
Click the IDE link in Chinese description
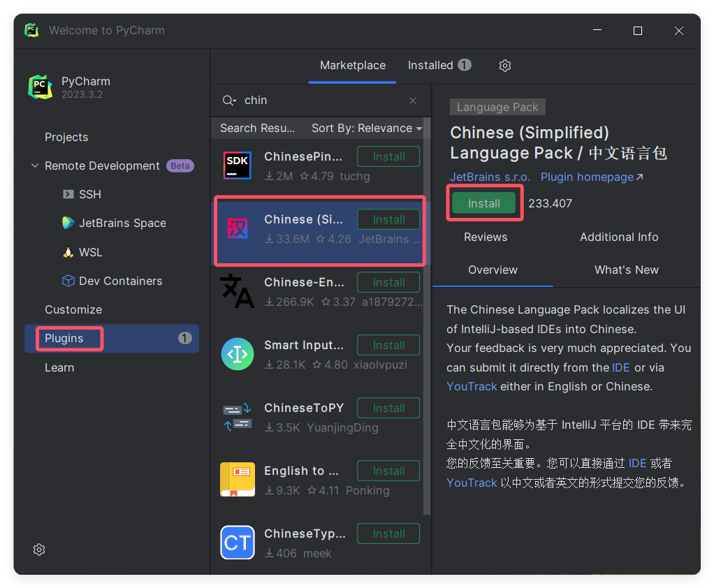pos(637,463)
